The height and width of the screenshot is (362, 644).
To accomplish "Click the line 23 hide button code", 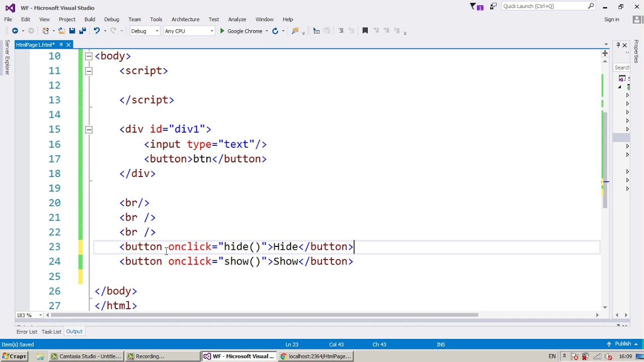I will 236,247.
